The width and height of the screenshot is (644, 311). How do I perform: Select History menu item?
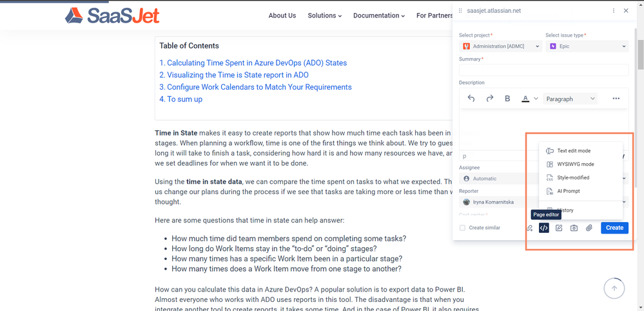pos(581,210)
